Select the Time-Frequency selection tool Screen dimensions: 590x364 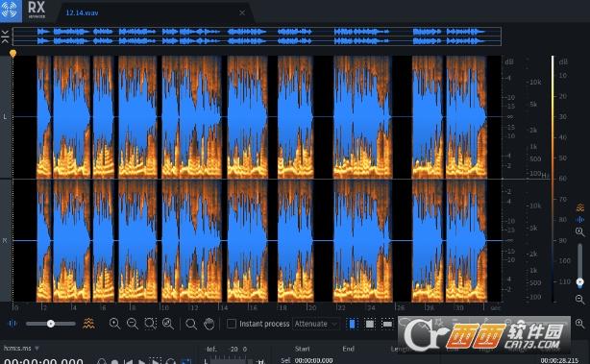[370, 324]
